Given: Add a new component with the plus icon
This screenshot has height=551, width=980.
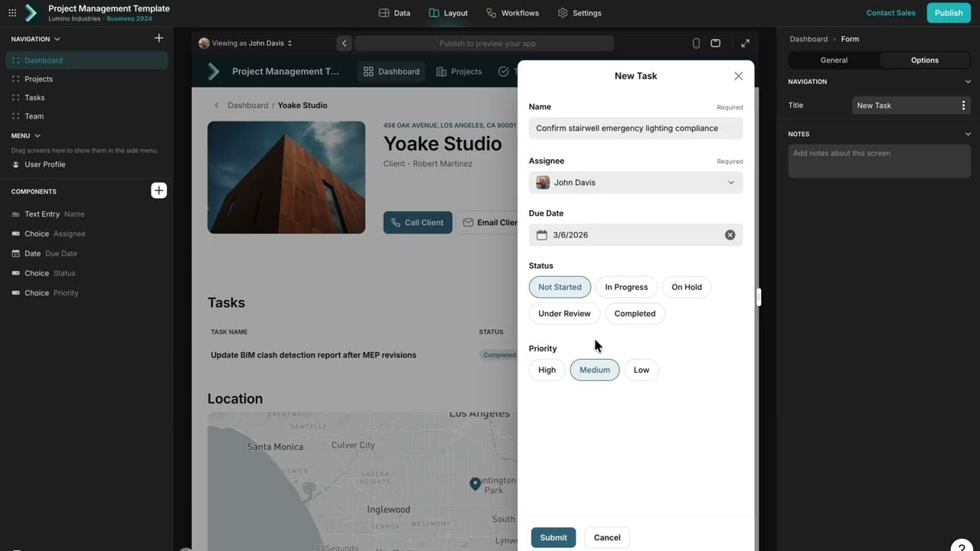Looking at the screenshot, I should coord(158,190).
